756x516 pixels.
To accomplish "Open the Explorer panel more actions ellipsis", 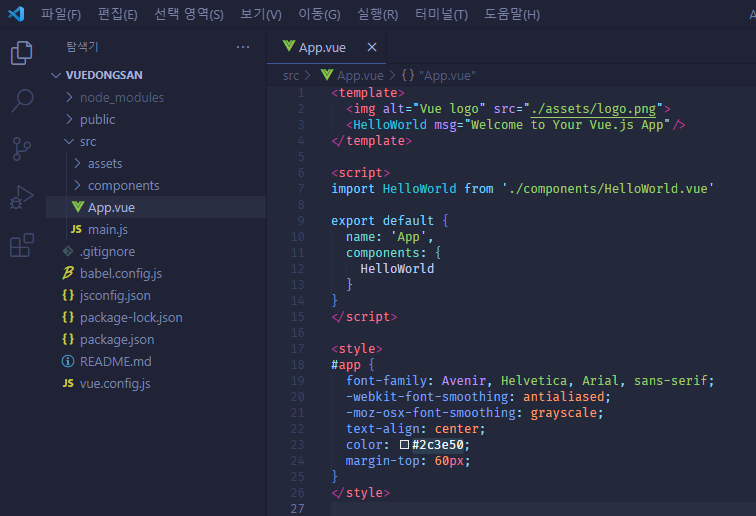I will click(243, 47).
